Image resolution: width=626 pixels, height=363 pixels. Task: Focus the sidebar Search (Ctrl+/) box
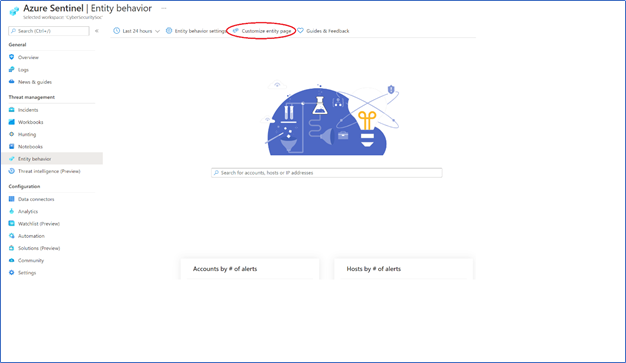[x=49, y=31]
